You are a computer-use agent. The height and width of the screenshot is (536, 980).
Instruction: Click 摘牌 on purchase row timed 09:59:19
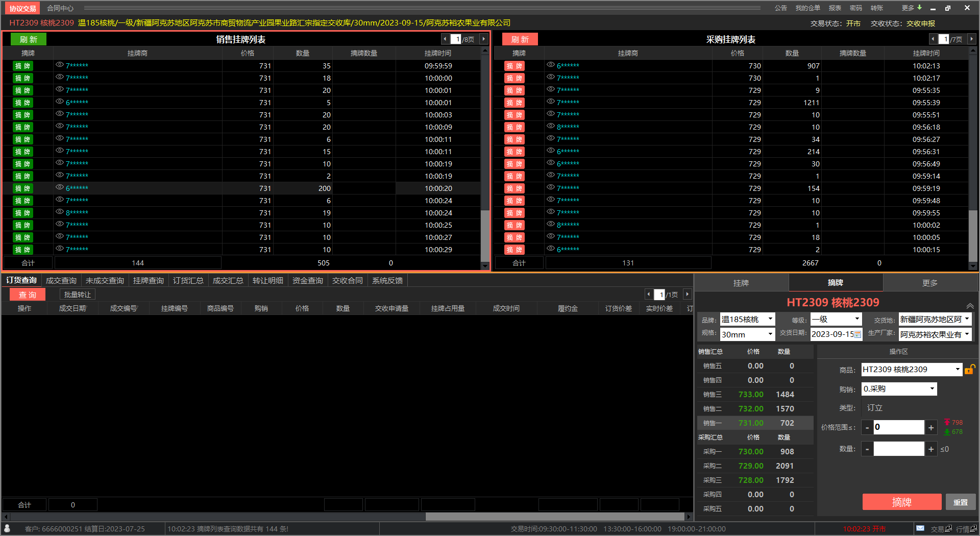(514, 188)
